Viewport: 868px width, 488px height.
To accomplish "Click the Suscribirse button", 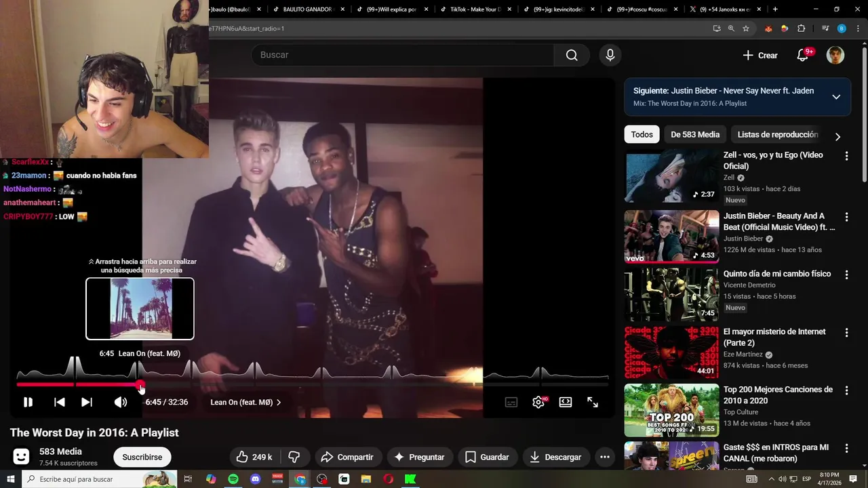I will click(x=142, y=457).
